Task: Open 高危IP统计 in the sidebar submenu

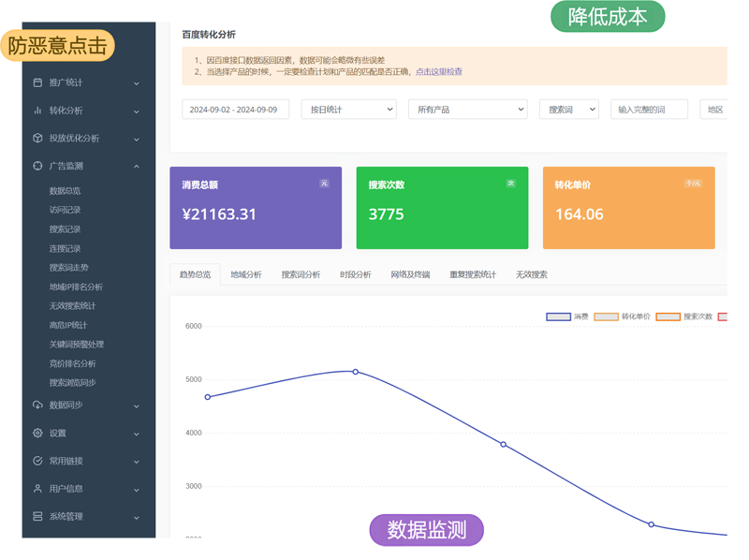Action: pyautogui.click(x=68, y=325)
